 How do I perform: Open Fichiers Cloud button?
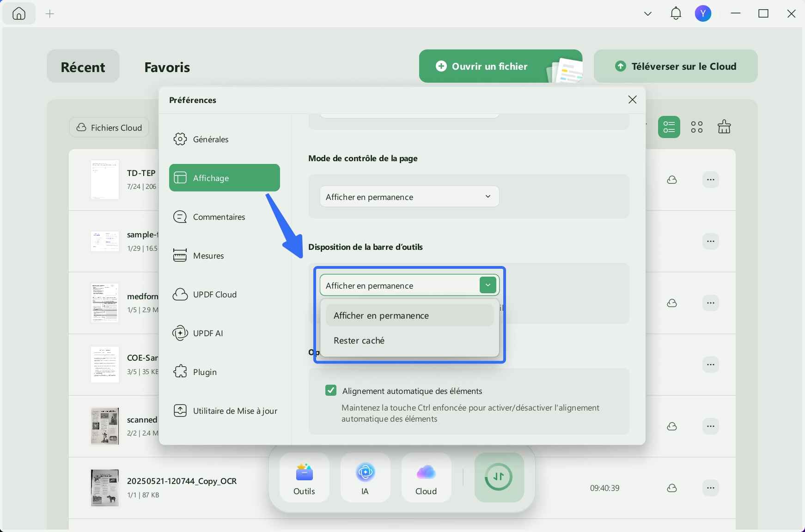click(109, 127)
